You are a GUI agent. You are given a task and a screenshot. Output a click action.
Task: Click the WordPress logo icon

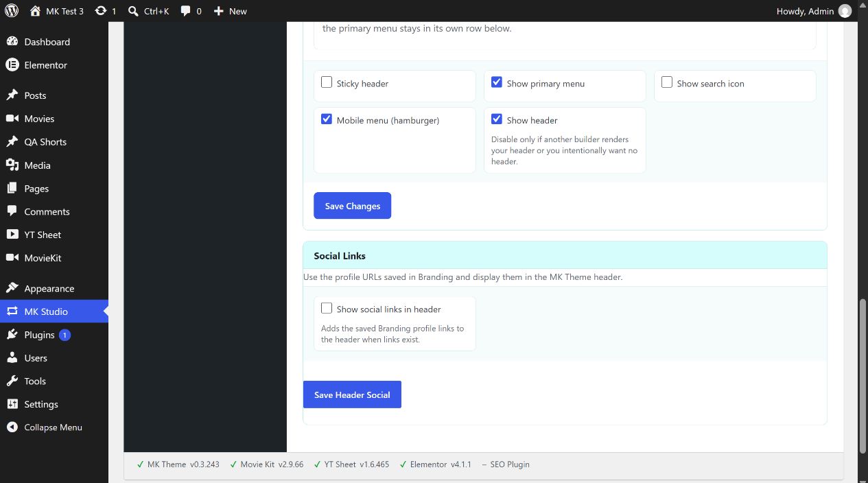(12, 11)
